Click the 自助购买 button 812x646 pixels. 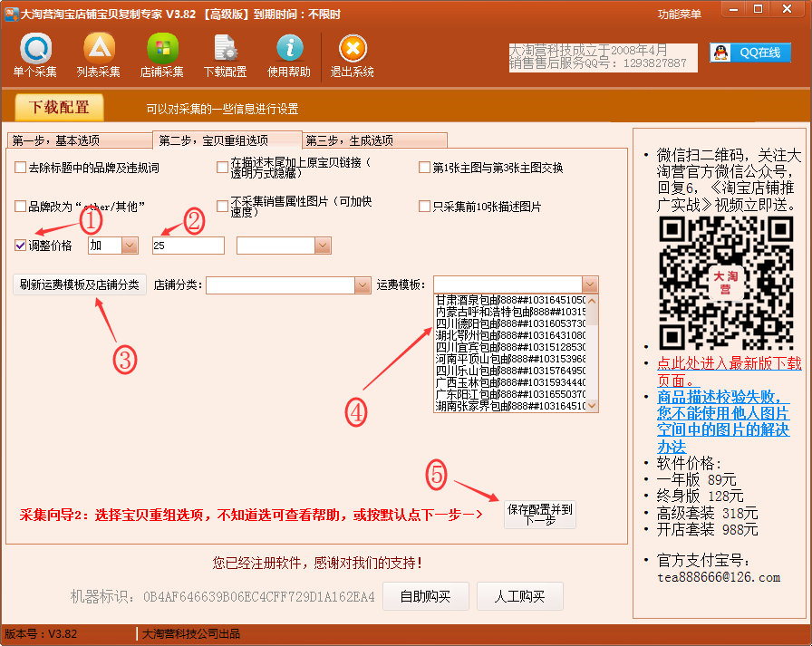point(426,596)
